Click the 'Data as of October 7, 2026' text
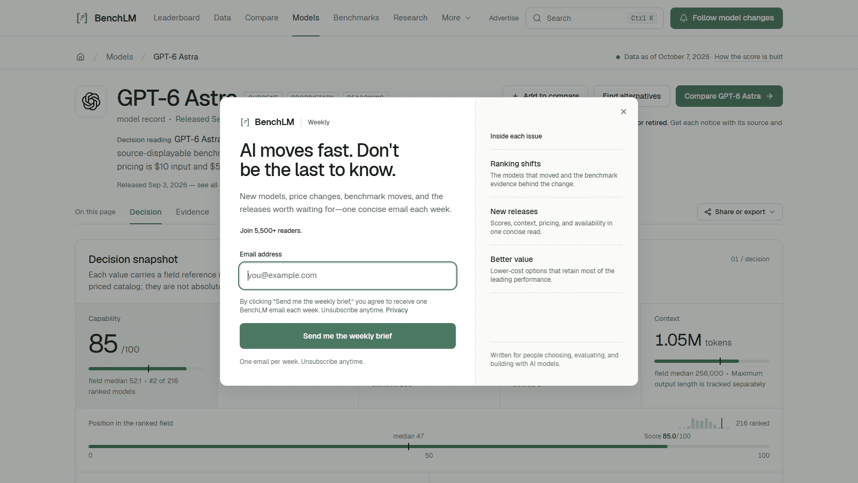The width and height of the screenshot is (858, 483). click(x=666, y=57)
